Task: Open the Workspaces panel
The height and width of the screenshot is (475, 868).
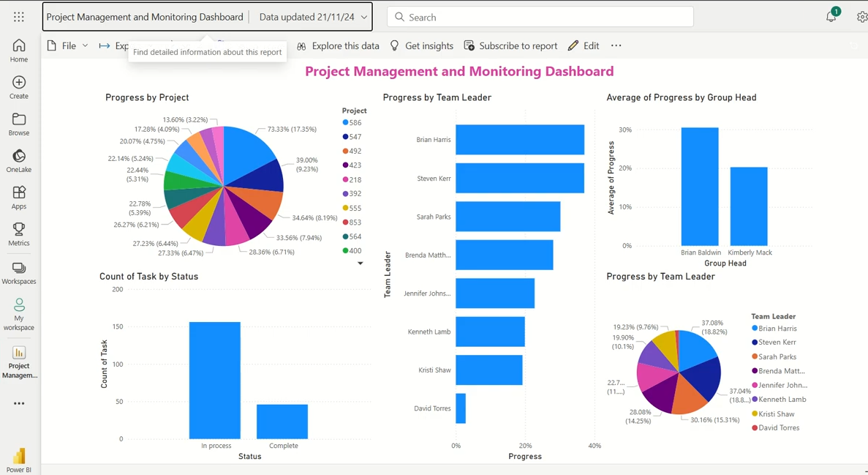Action: pos(19,273)
